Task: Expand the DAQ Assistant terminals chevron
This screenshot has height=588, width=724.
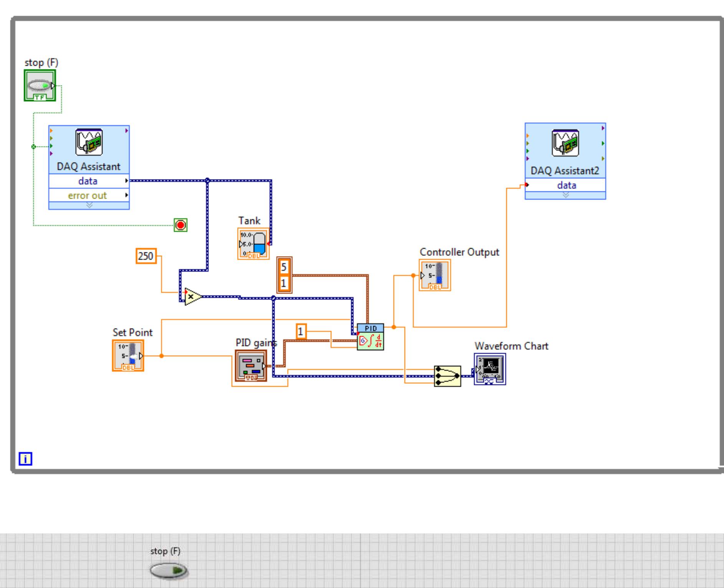Action: tap(89, 206)
